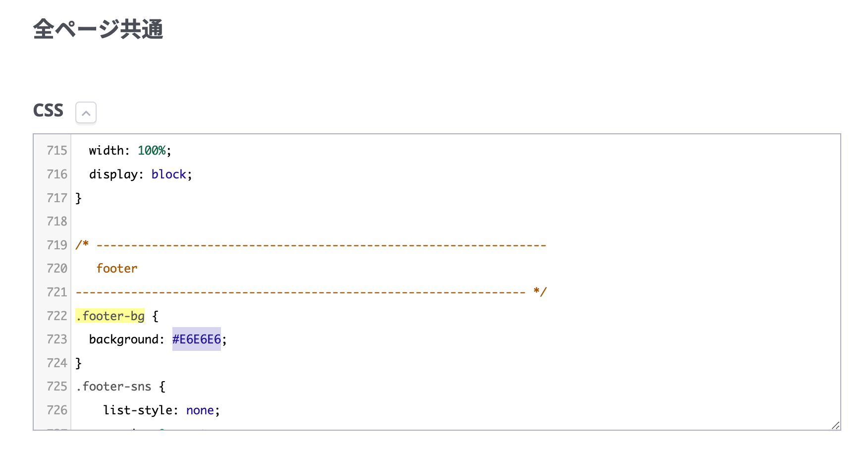Image resolution: width=868 pixels, height=450 pixels.
Task: Click the none list-style value
Action: point(200,410)
